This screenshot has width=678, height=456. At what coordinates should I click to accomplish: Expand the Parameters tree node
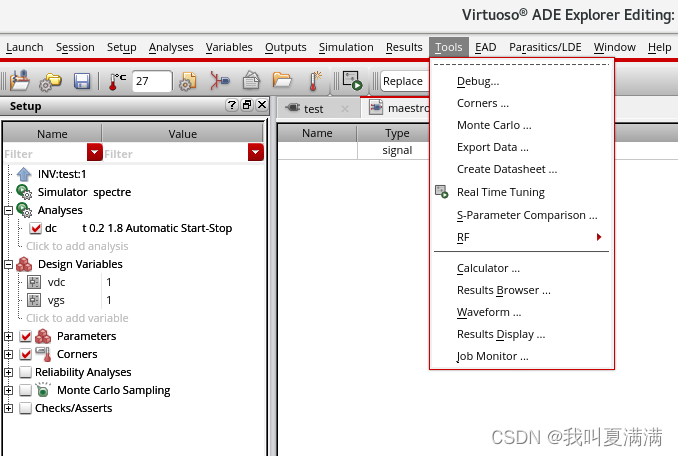click(x=8, y=336)
